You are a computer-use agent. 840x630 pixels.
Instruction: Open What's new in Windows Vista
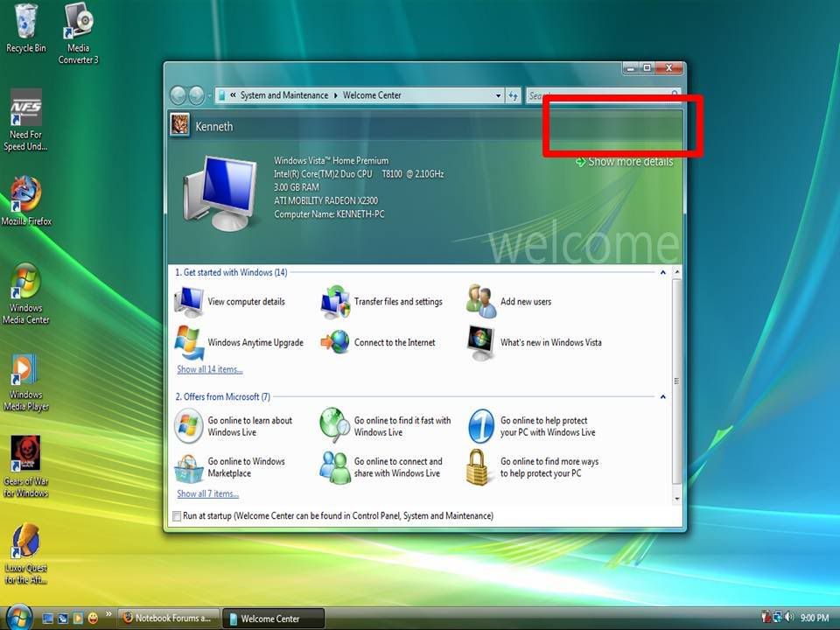(534, 342)
